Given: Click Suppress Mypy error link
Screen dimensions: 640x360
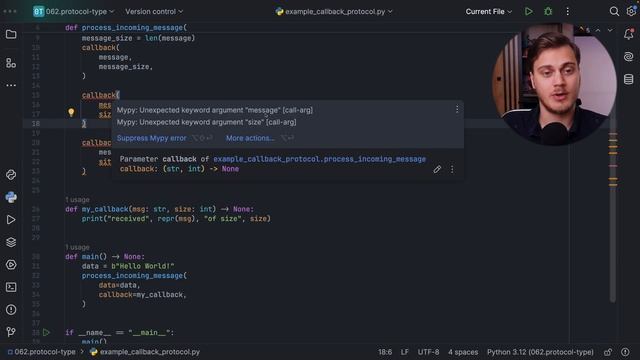Looking at the screenshot, I should [151, 138].
